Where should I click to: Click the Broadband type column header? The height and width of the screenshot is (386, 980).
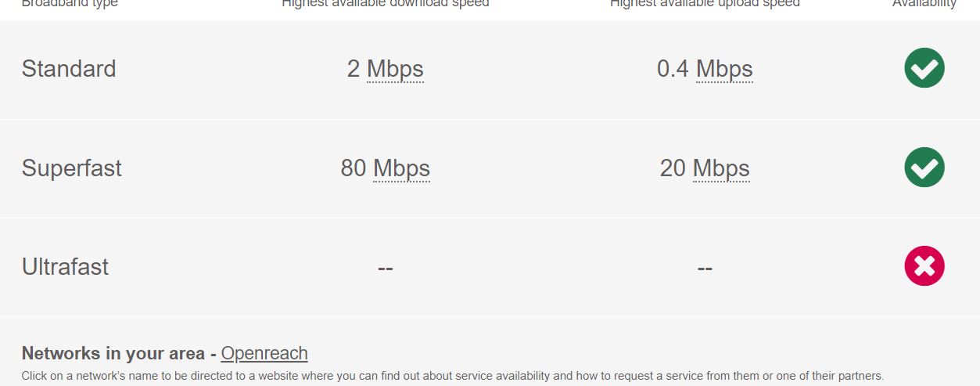click(70, 4)
